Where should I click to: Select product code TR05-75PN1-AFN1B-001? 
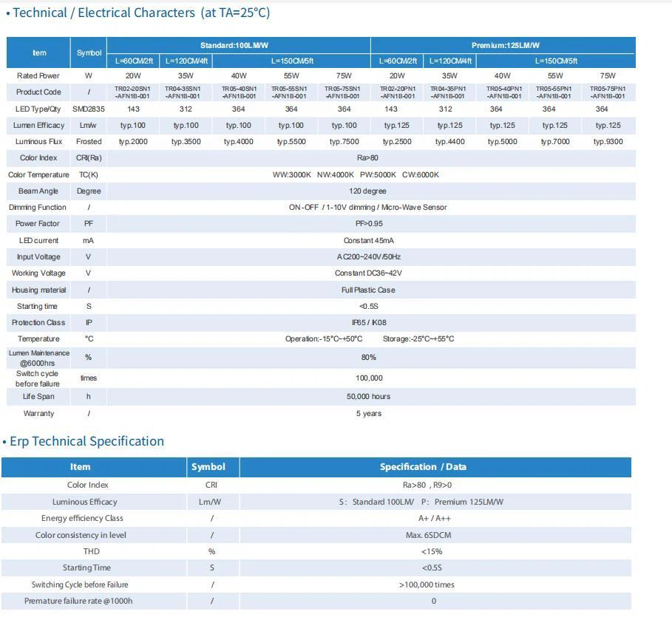coord(607,92)
